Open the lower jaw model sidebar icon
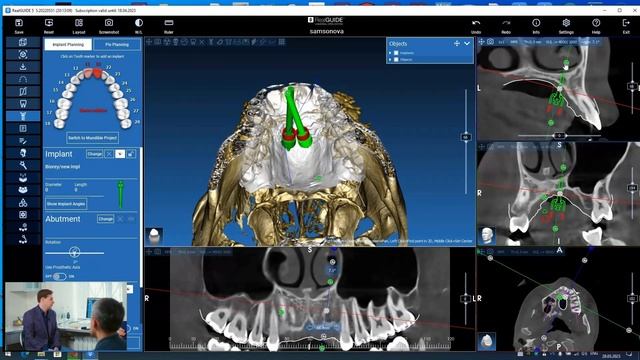This screenshot has width=640, height=360. [x=23, y=190]
